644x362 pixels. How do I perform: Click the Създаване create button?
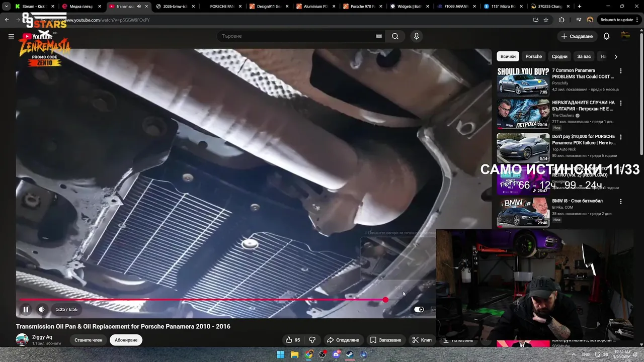577,36
